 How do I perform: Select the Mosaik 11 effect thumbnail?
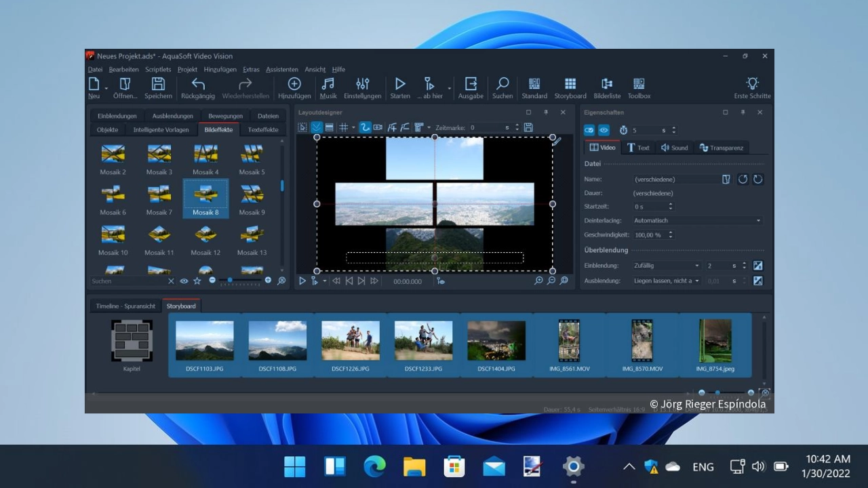point(159,239)
